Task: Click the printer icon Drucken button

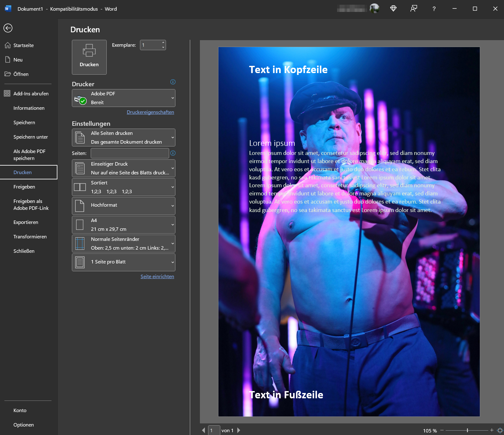Action: click(89, 57)
